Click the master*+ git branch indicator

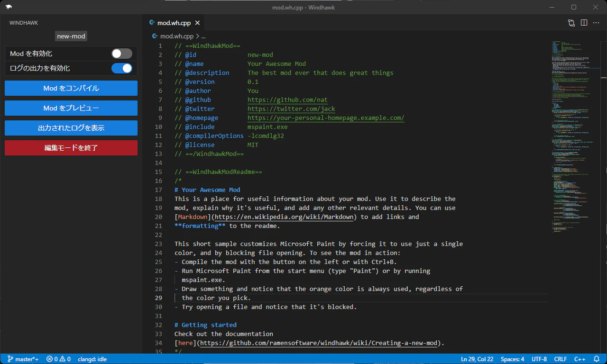pos(23,359)
